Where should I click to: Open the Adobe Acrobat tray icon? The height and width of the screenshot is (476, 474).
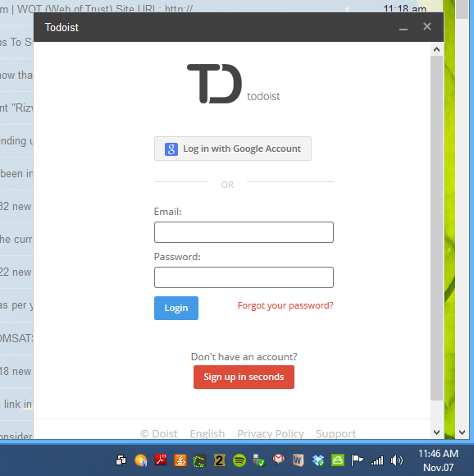click(161, 460)
